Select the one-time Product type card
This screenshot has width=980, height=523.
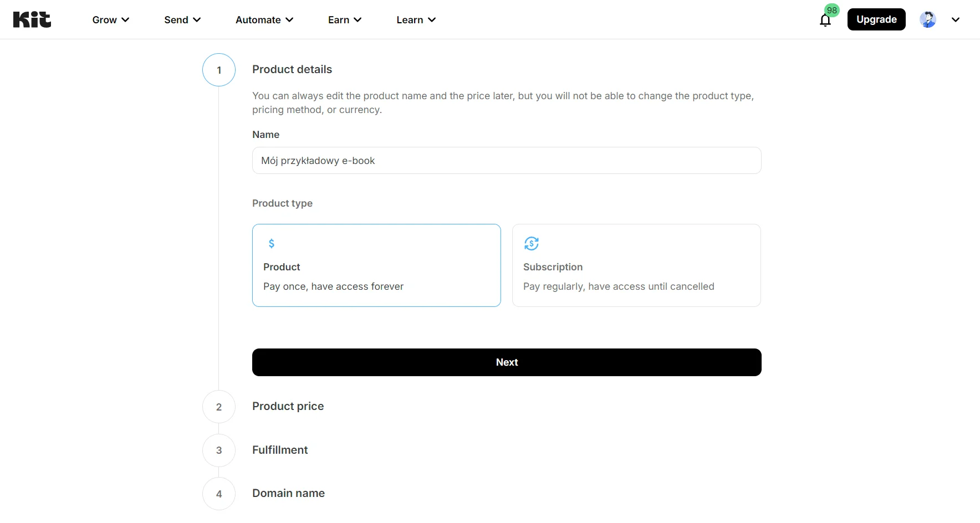pyautogui.click(x=376, y=265)
